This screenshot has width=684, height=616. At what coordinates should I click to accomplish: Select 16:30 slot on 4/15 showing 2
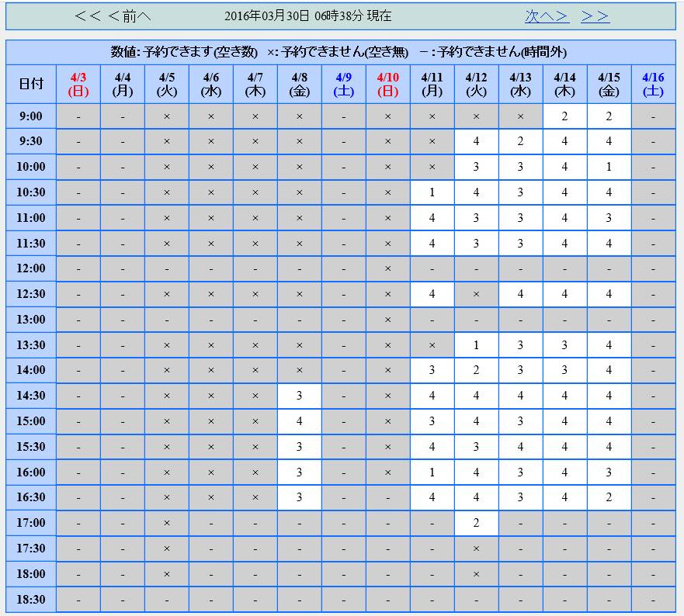point(609,497)
